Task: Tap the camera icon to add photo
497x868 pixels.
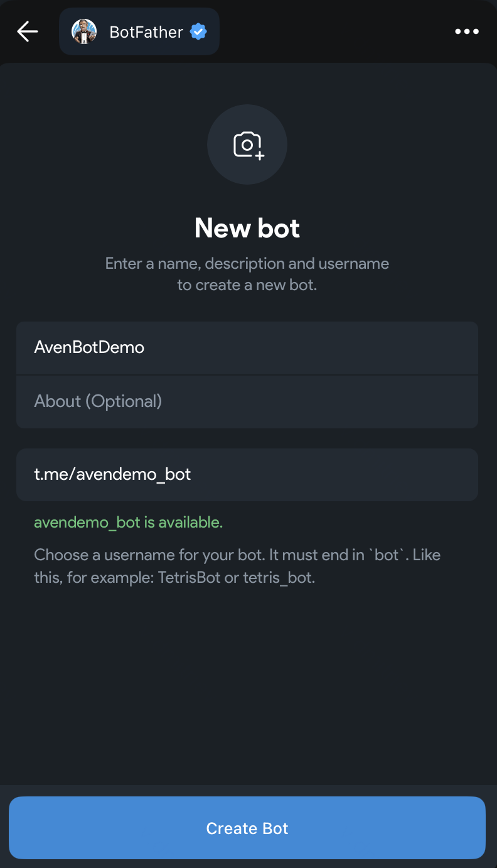Action: click(247, 144)
